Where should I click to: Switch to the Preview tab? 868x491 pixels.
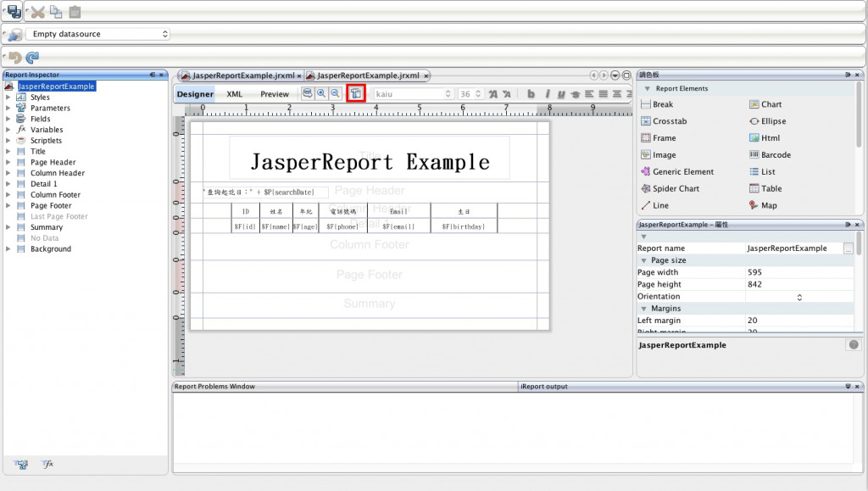[275, 94]
